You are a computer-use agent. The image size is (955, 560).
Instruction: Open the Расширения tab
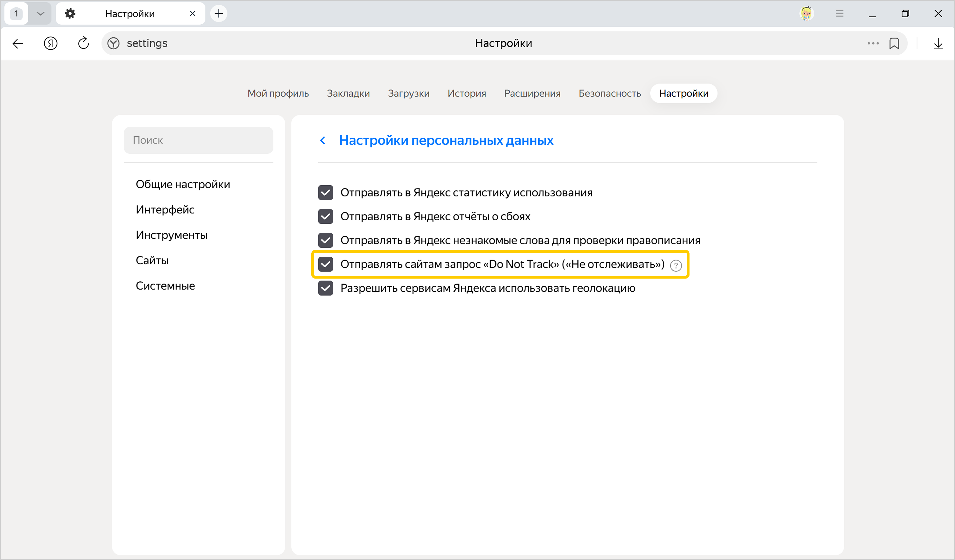tap(532, 93)
